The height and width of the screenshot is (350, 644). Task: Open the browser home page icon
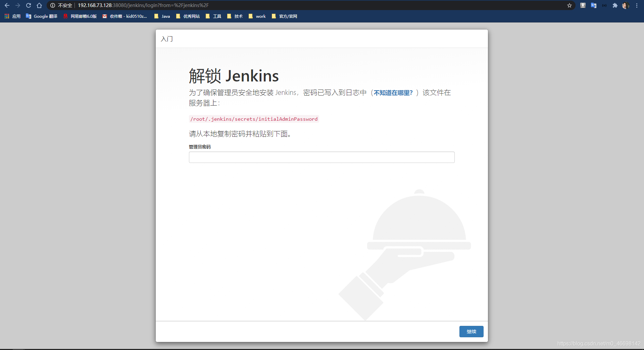pyautogui.click(x=39, y=5)
